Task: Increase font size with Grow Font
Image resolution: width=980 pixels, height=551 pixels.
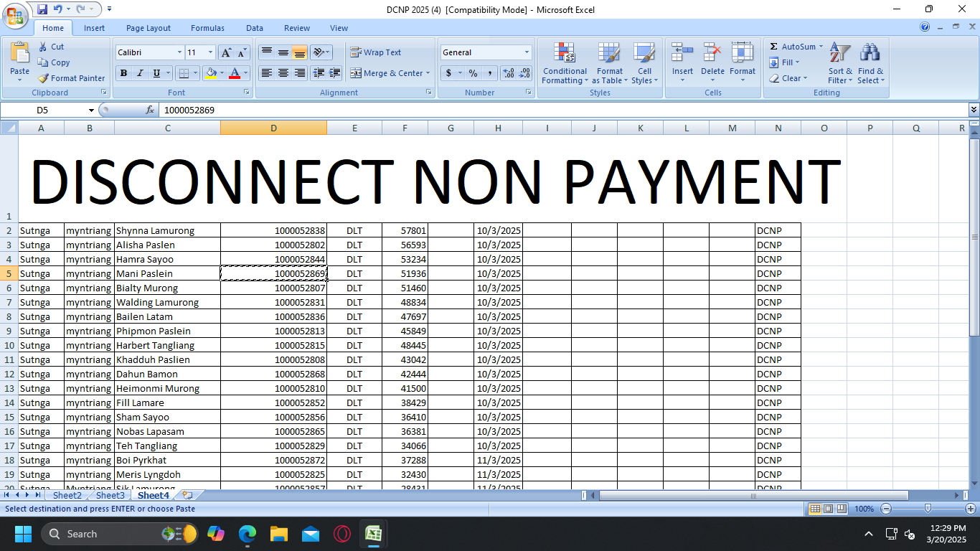Action: click(226, 52)
